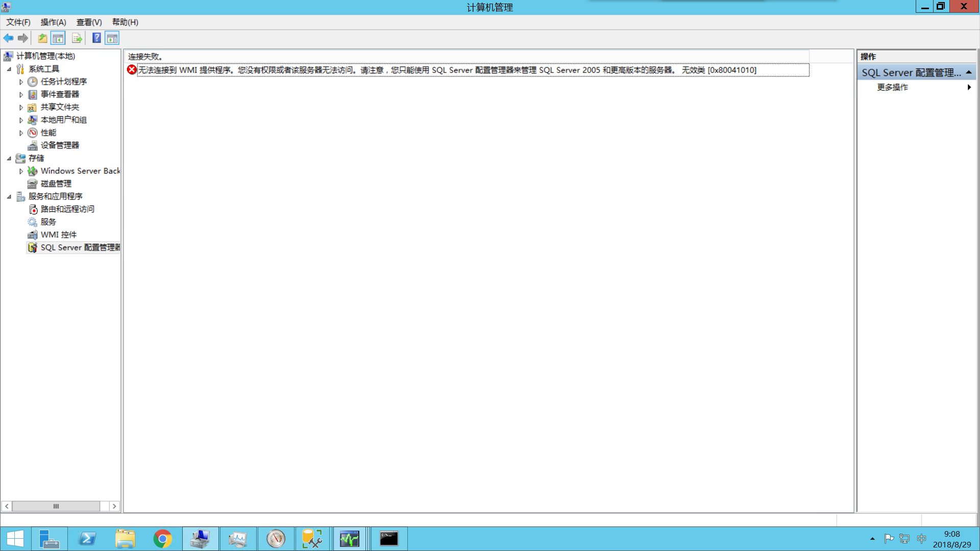Open the SQL Server tools taskbar icon
980x551 pixels.
312,539
